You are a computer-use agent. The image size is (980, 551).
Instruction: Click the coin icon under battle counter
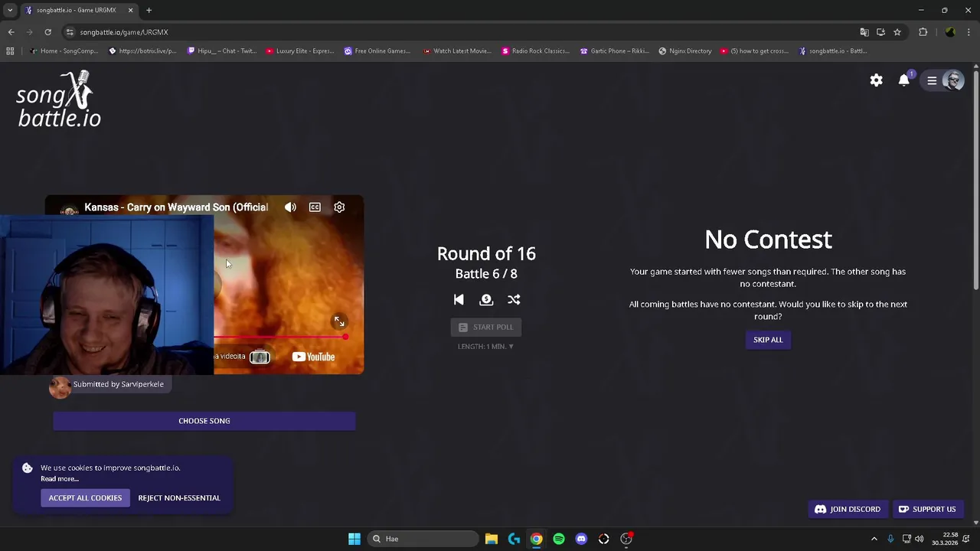(x=486, y=300)
